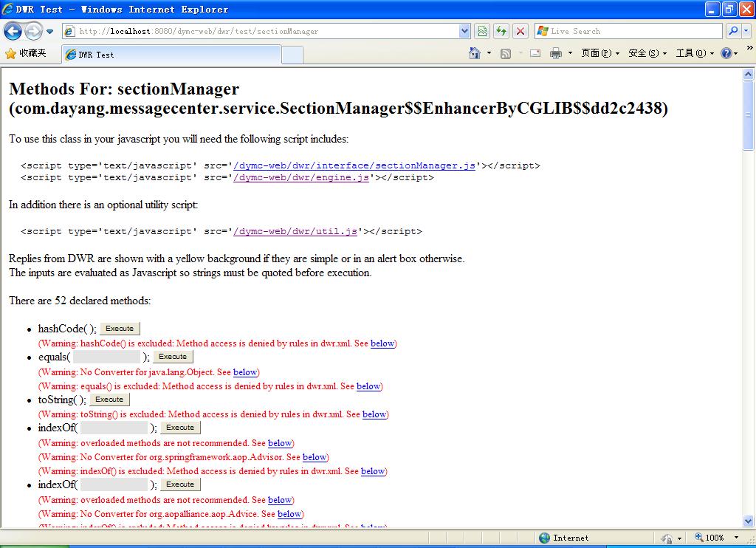The height and width of the screenshot is (548, 756).
Task: Open the Protected Mode status dropdown
Action: pyautogui.click(x=673, y=538)
